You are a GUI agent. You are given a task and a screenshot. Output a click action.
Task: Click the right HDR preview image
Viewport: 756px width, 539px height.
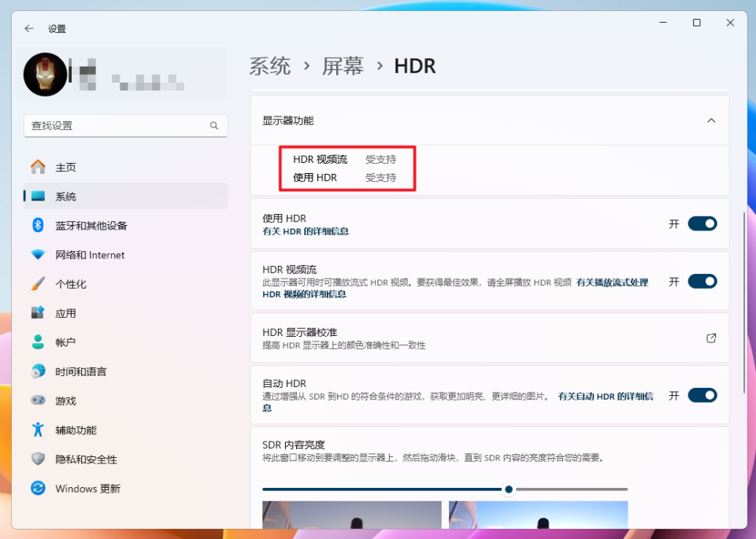538,515
